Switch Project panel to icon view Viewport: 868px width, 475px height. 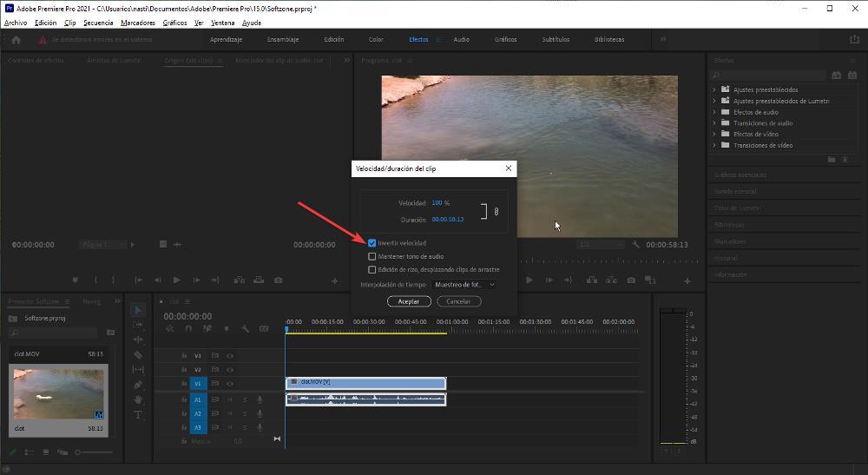(46, 452)
